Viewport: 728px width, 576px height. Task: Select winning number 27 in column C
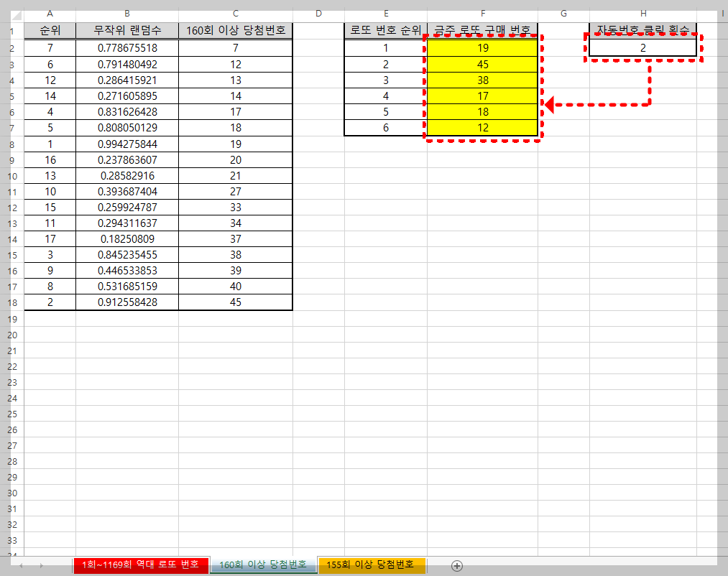pos(236,191)
